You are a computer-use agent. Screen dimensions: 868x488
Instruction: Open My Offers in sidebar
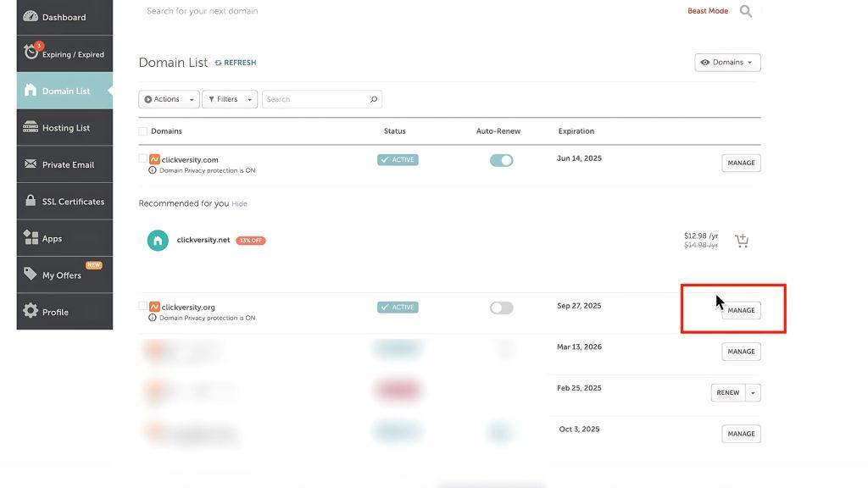[64, 275]
